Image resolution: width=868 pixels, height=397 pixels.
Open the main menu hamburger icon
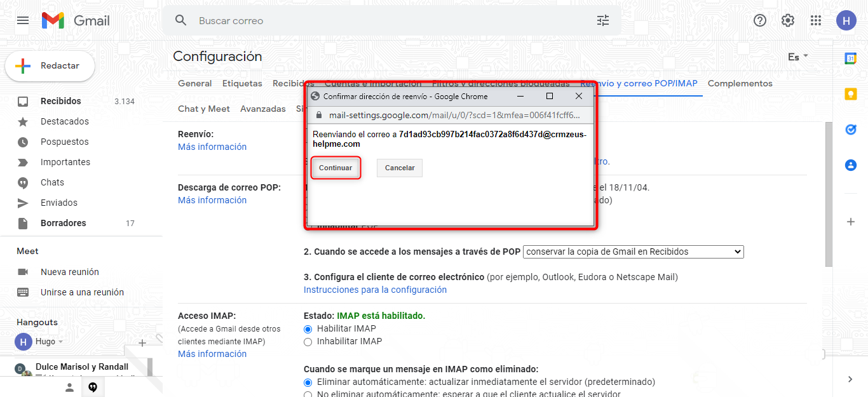(x=23, y=20)
